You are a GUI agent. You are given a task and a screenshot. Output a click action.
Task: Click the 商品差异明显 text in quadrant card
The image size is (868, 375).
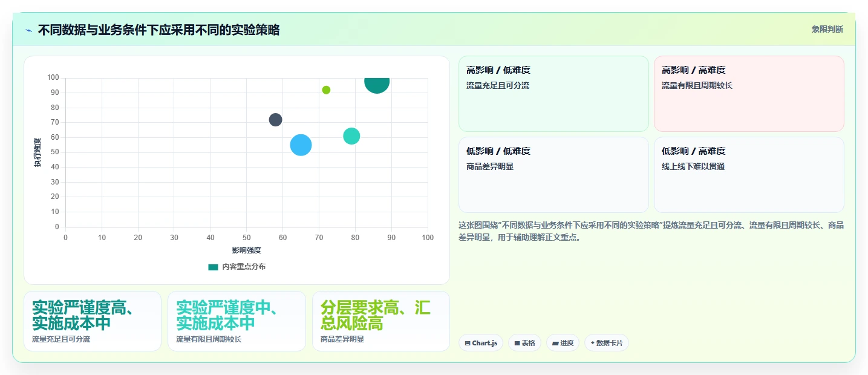pos(490,166)
